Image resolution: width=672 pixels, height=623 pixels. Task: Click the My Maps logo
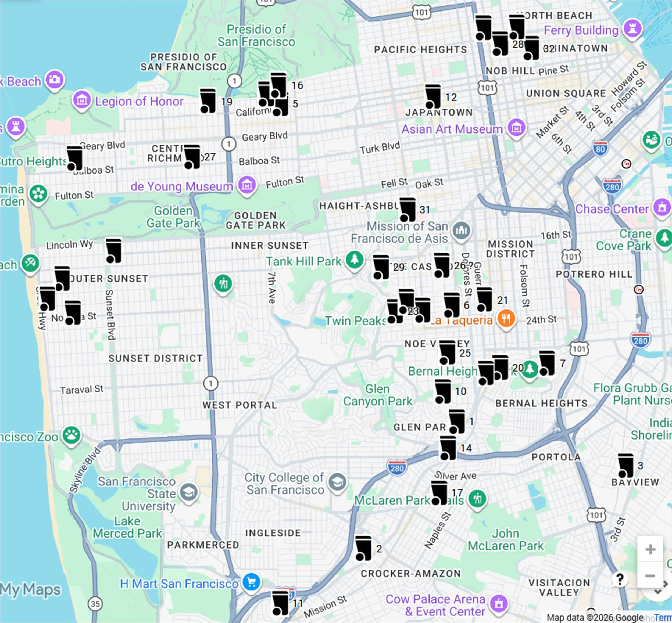30,590
